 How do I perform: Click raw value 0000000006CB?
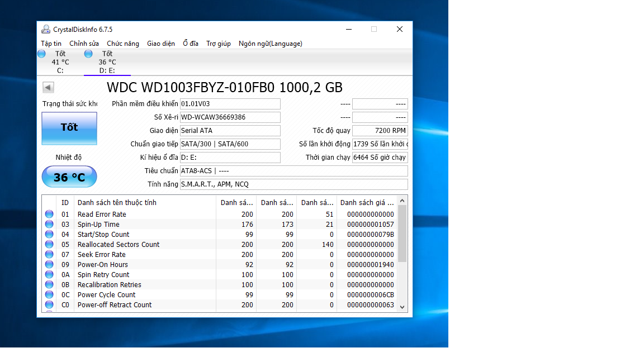tap(371, 295)
